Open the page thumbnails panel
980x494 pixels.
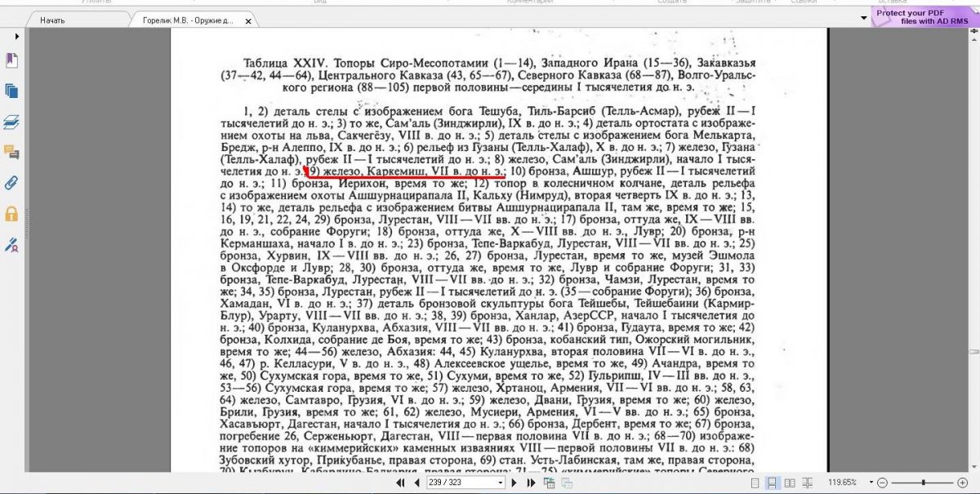click(x=11, y=91)
